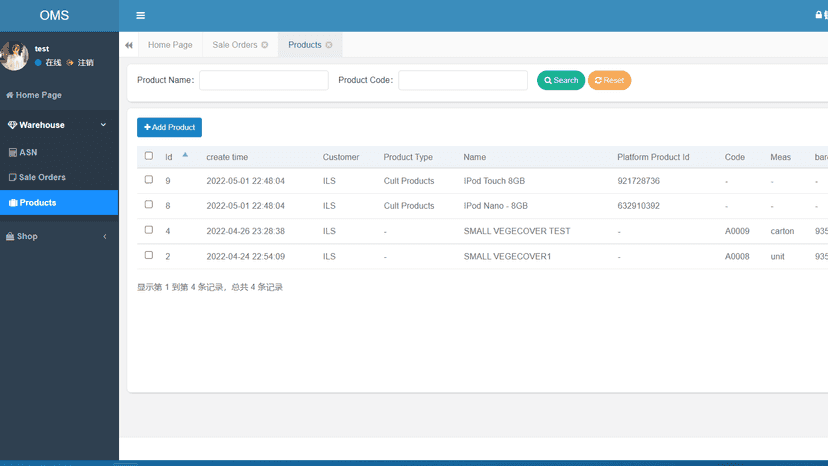Click the lock icon in the top bar
Screen dimensions: 828x466
click(x=818, y=15)
